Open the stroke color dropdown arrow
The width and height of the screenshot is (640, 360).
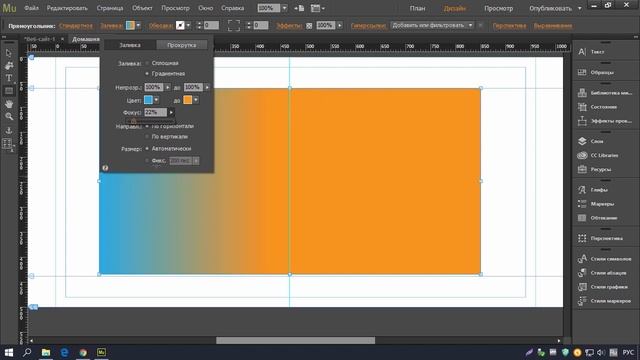[188, 25]
